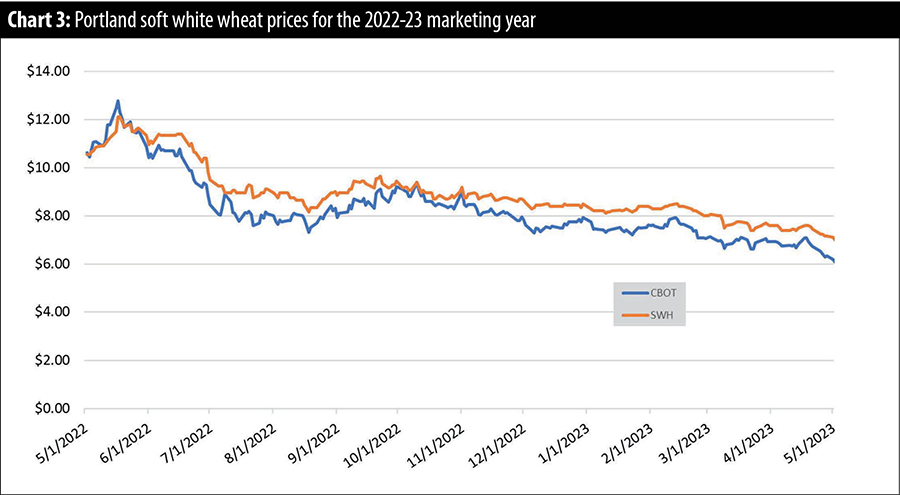Click the $6.00 y-axis label
This screenshot has width=900, height=495.
[x=51, y=264]
